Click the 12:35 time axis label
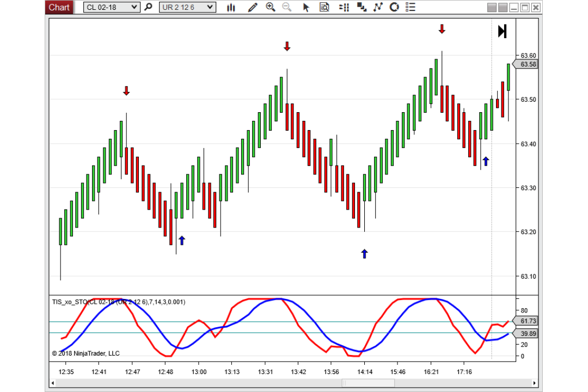The height and width of the screenshot is (392, 588). [x=66, y=372]
